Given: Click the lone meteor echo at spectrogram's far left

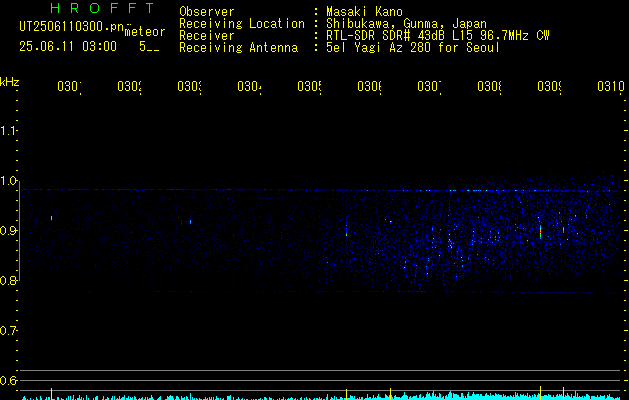Looking at the screenshot, I should pos(51,218).
